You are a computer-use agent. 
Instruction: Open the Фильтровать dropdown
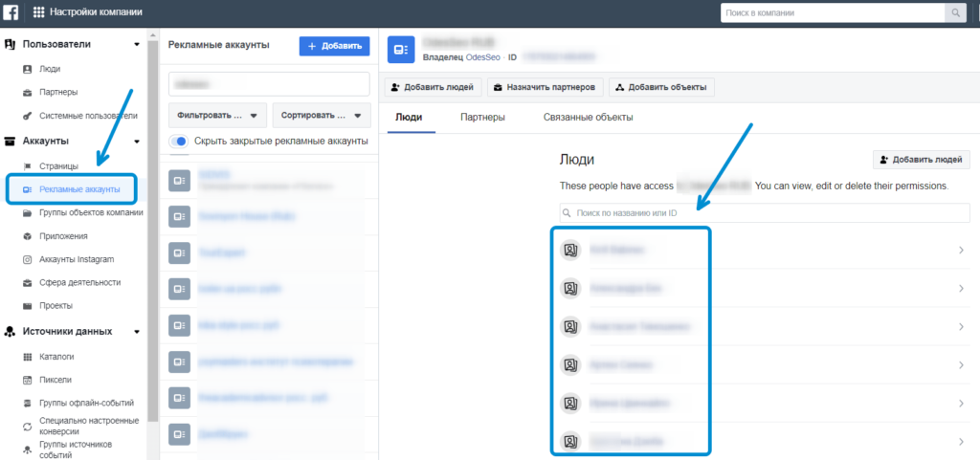pyautogui.click(x=217, y=116)
